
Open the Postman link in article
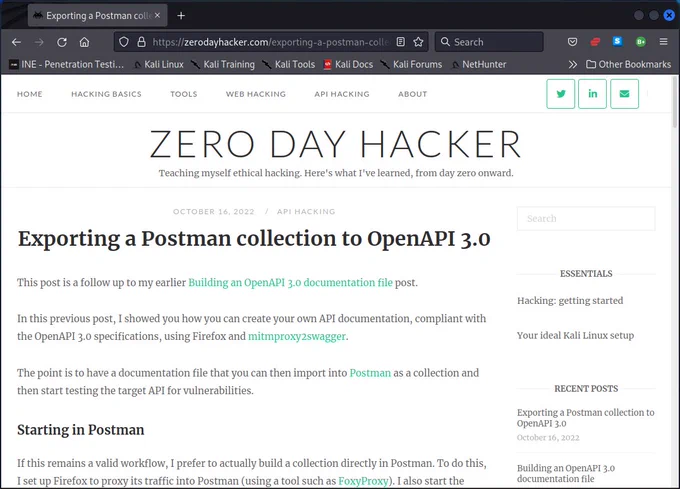[x=370, y=373]
